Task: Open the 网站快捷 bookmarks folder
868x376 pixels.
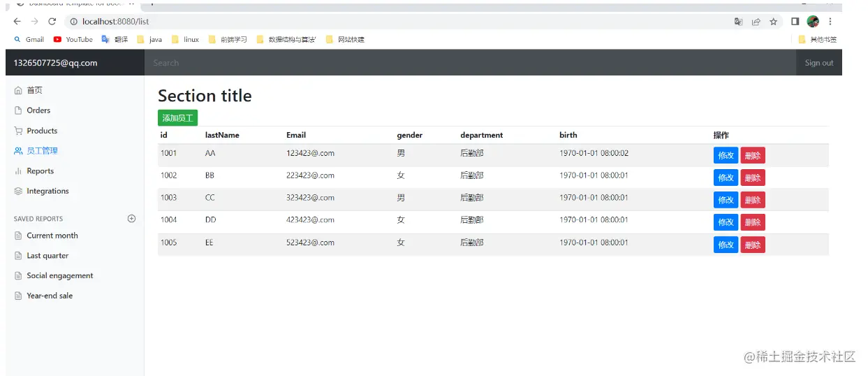Action: (x=345, y=40)
